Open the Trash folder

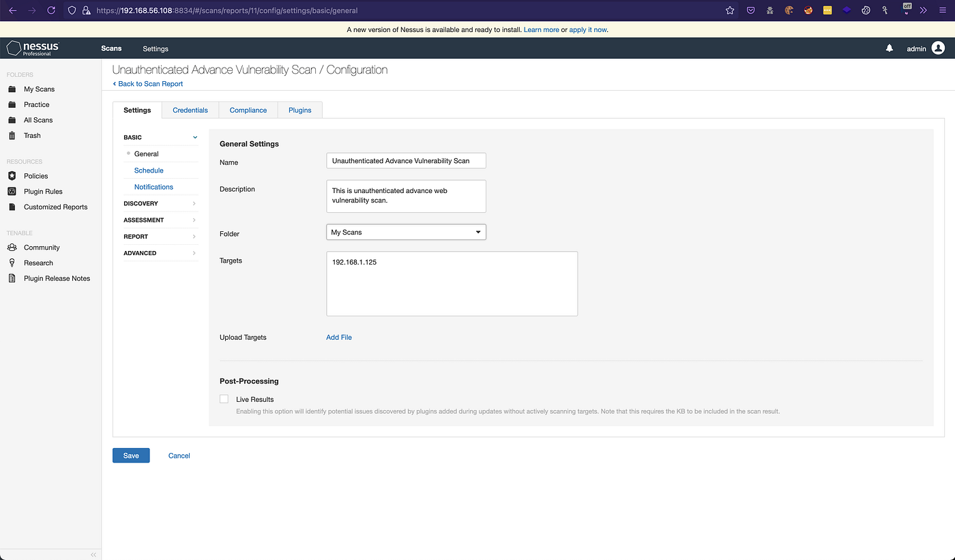click(31, 135)
